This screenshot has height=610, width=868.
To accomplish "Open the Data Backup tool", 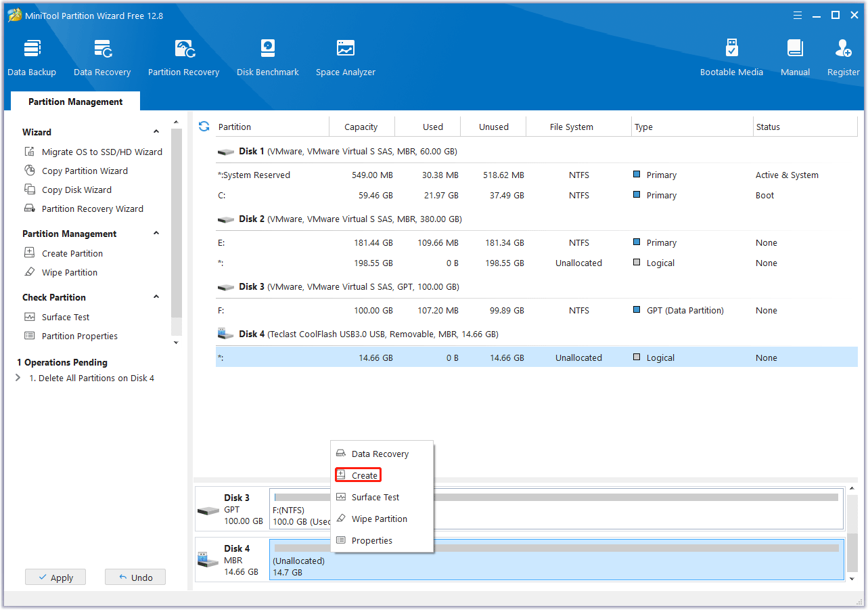I will pos(32,58).
